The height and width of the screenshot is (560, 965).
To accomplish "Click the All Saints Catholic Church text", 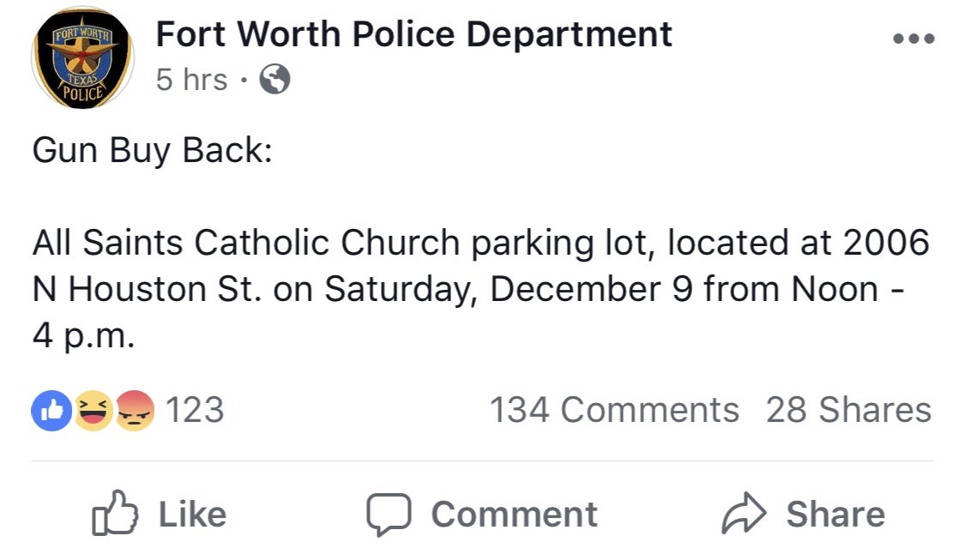I will point(246,243).
